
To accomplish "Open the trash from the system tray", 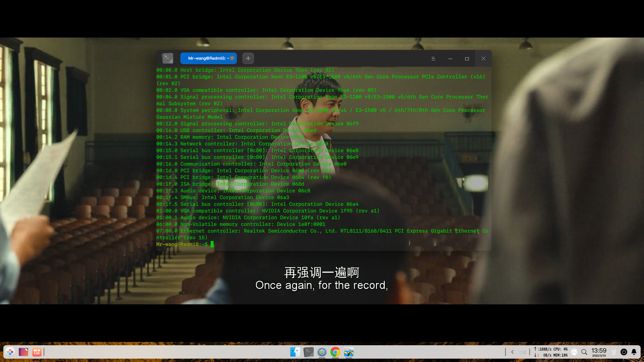I will (x=614, y=352).
